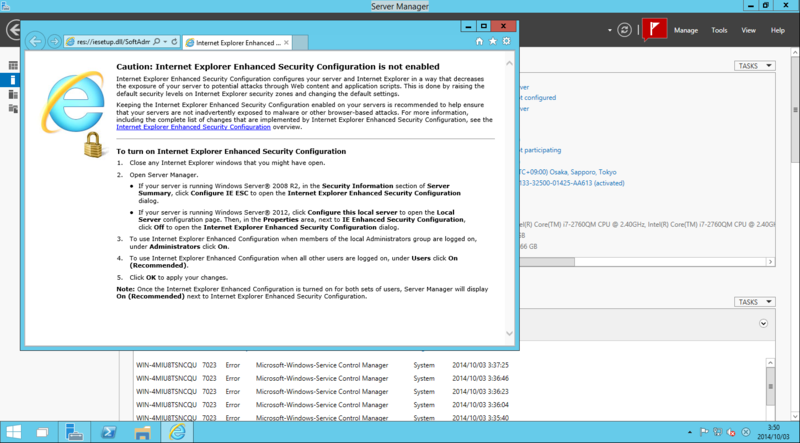Click Server Manager back navigation arrow
The image size is (800, 443).
click(x=13, y=30)
